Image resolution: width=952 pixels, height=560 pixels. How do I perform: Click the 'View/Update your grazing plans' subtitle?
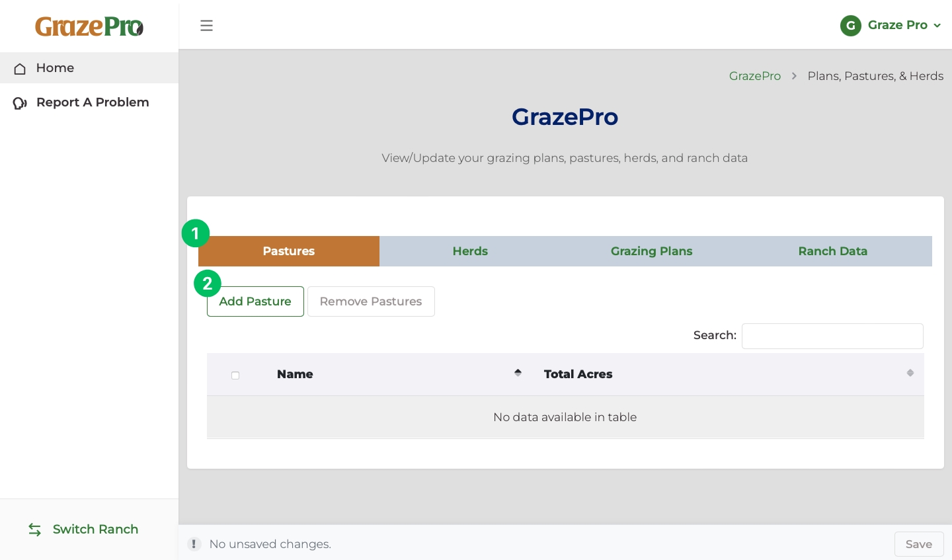point(565,158)
